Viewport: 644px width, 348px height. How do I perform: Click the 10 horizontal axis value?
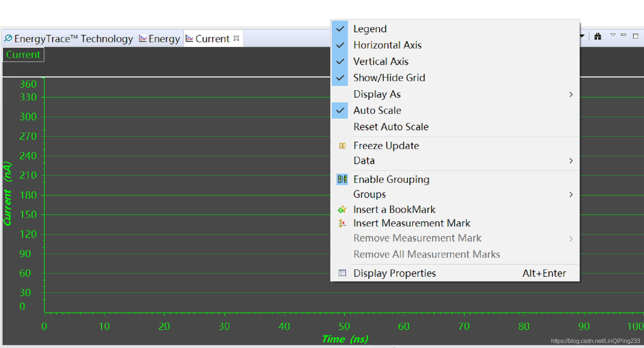[104, 326]
